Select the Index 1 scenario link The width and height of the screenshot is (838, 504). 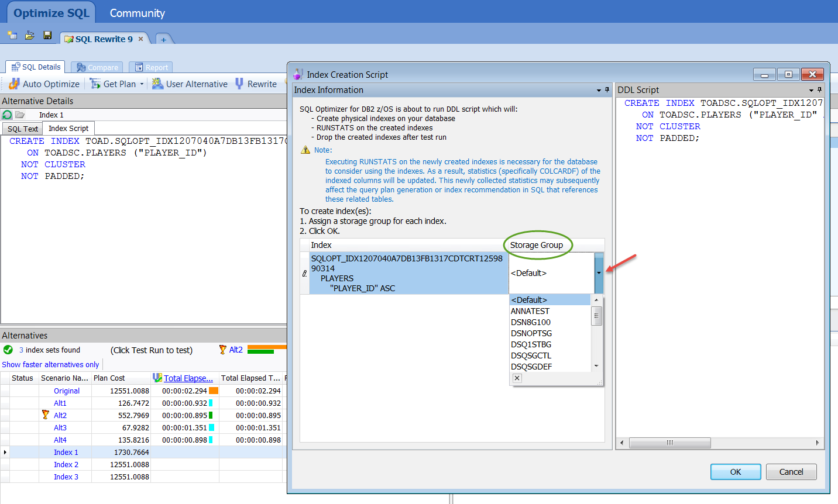point(66,452)
